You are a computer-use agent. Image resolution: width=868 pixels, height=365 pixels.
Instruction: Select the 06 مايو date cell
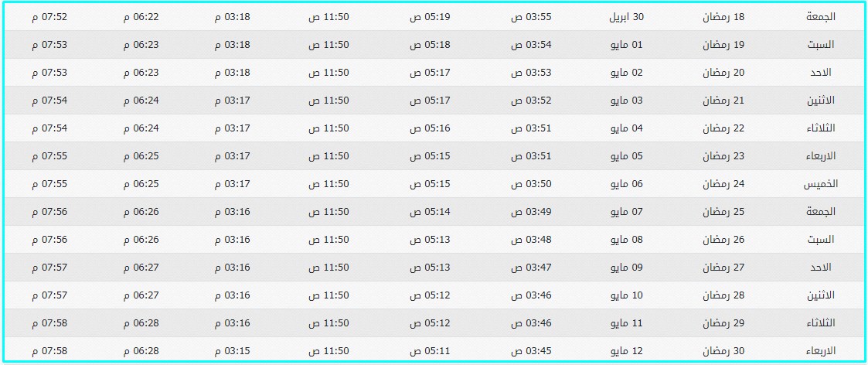[x=627, y=183]
